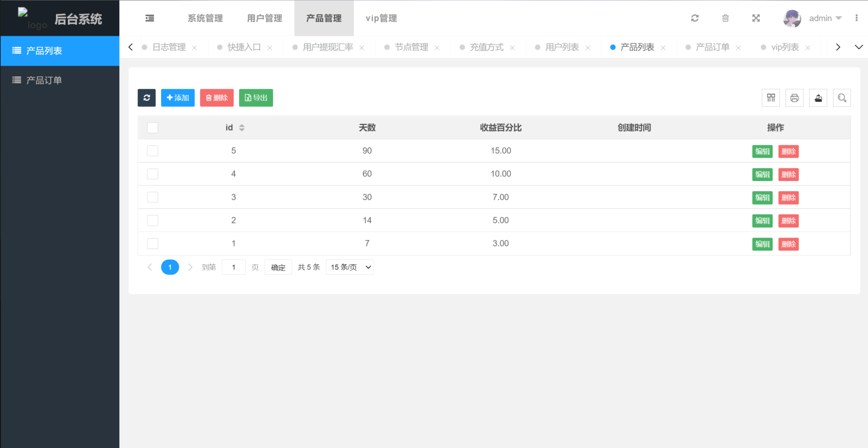Screen dimensions: 868x448
Task: Enter fullscreen via the expand arrows icon
Action: [756, 18]
